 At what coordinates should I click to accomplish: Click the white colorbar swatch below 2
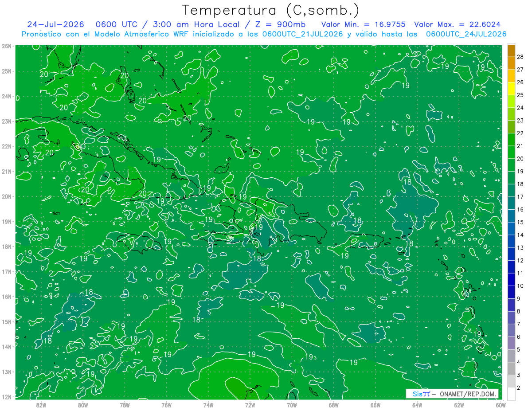[x=511, y=394]
